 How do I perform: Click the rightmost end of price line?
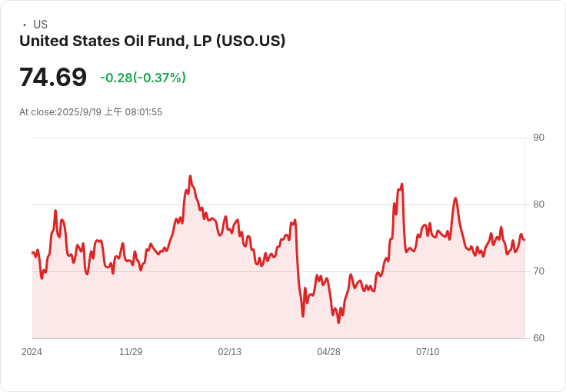coord(524,240)
